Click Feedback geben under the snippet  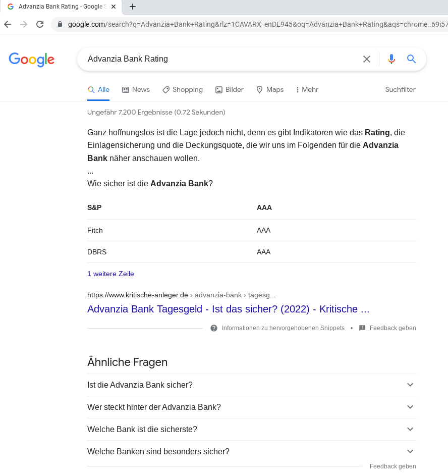click(392, 328)
